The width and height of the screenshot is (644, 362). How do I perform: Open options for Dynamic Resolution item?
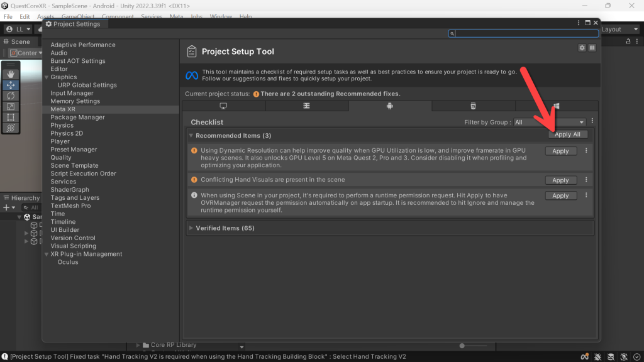coord(586,151)
